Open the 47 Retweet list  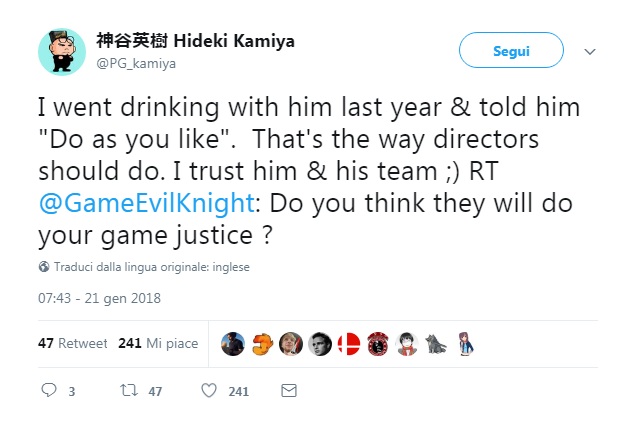(72, 343)
